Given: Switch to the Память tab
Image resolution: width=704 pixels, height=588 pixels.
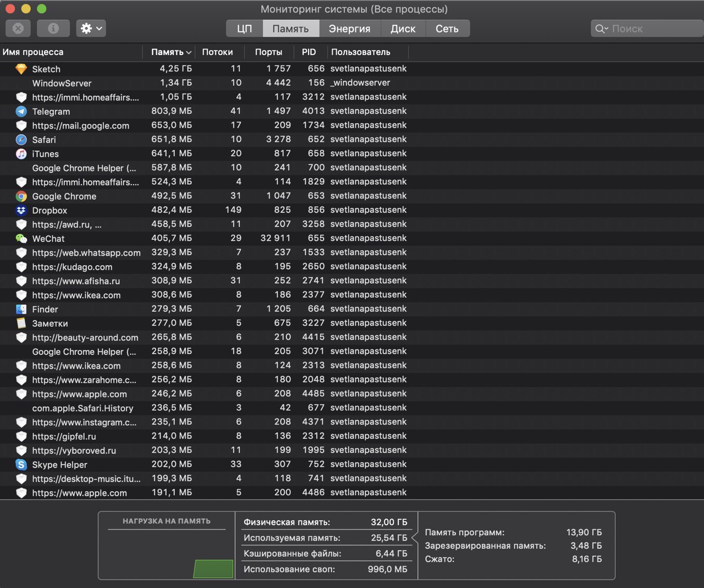Looking at the screenshot, I should tap(290, 29).
